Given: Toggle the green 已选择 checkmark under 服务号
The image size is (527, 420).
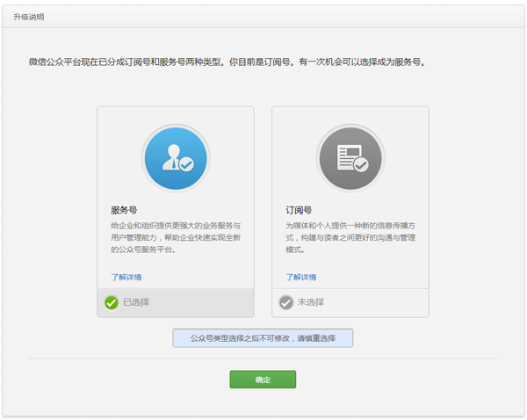Looking at the screenshot, I should pyautogui.click(x=112, y=302).
